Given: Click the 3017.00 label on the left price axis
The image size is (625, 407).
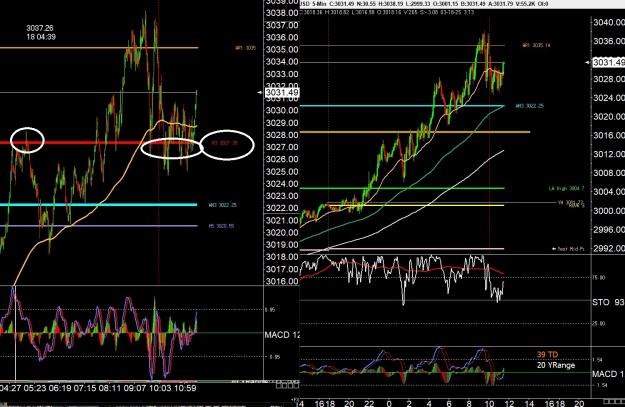Looking at the screenshot, I should click(282, 269).
